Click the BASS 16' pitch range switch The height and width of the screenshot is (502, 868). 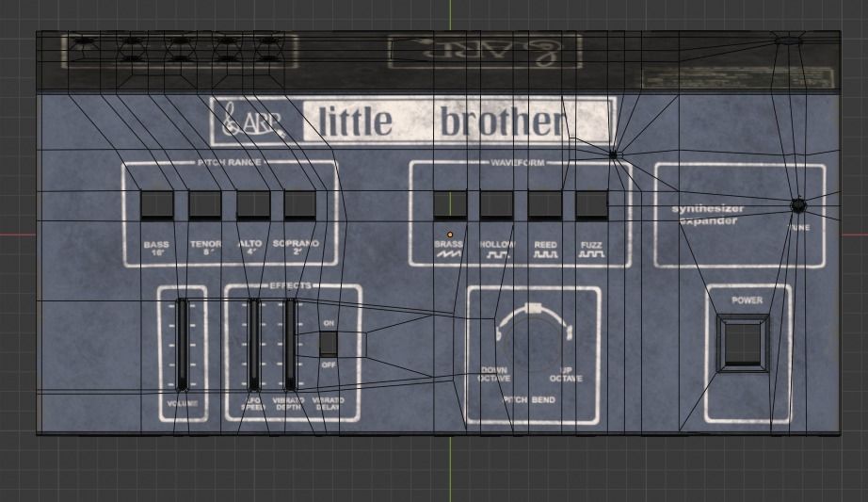[157, 205]
